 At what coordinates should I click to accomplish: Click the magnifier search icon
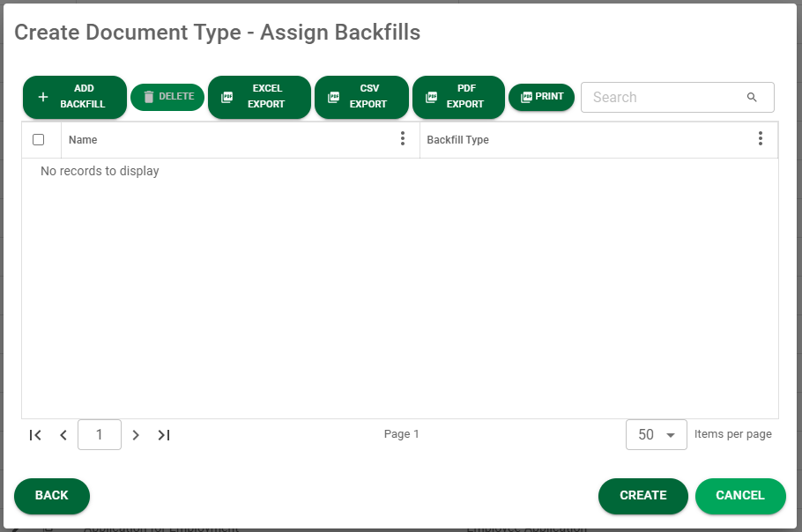point(752,97)
